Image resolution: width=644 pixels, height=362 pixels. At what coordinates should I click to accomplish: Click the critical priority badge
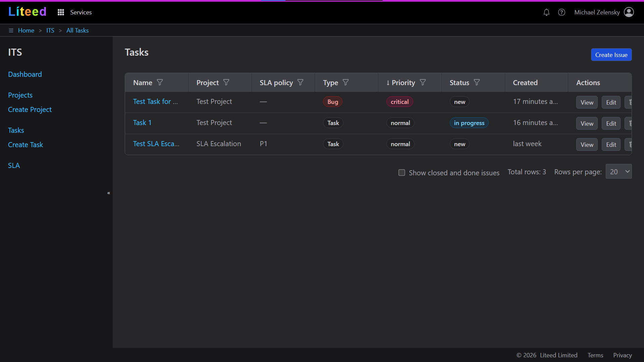click(399, 102)
